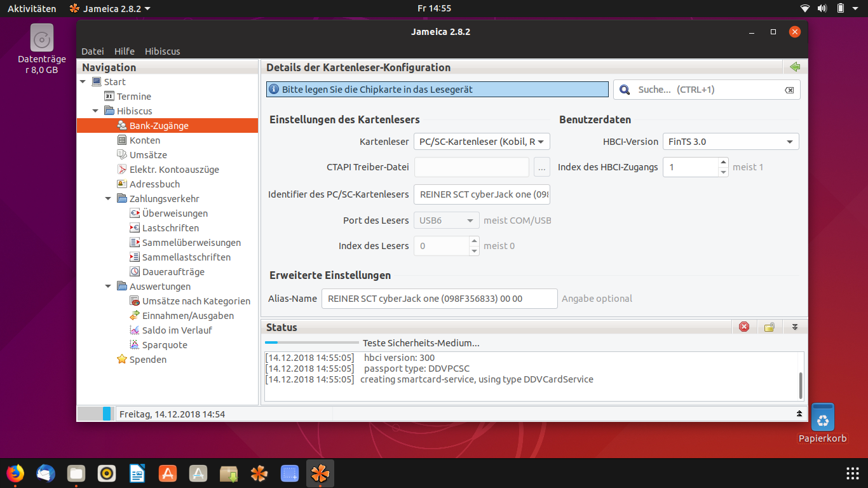Image resolution: width=868 pixels, height=488 pixels.
Task: Collapse the Status panel with double-arrow icon
Action: click(x=794, y=327)
